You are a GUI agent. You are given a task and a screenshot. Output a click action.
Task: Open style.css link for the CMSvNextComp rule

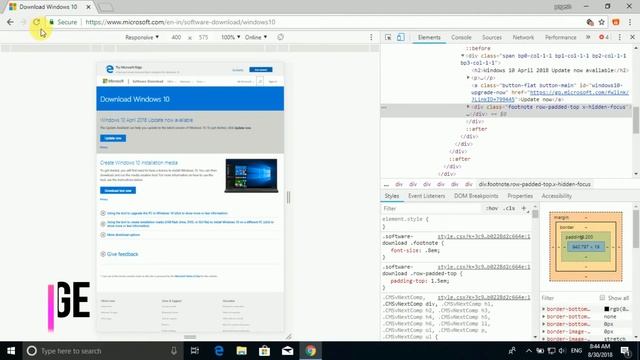484,297
